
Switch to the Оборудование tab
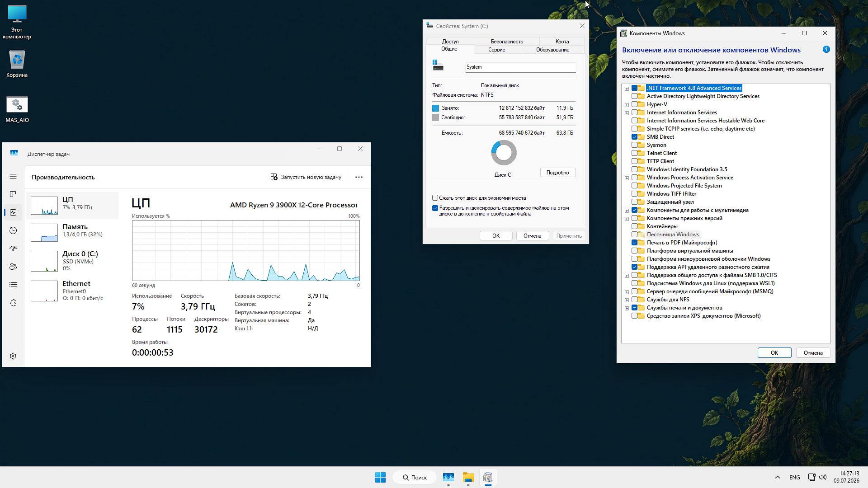[x=552, y=50]
